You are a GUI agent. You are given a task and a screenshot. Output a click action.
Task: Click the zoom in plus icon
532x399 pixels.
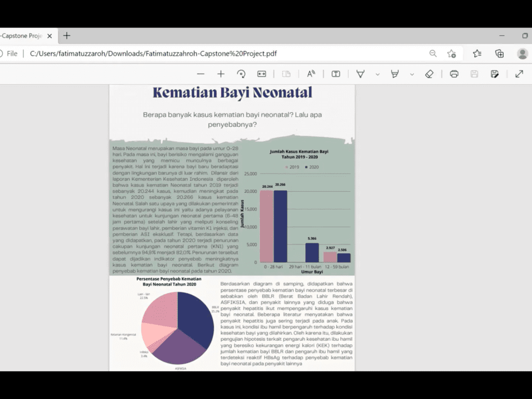click(x=221, y=74)
